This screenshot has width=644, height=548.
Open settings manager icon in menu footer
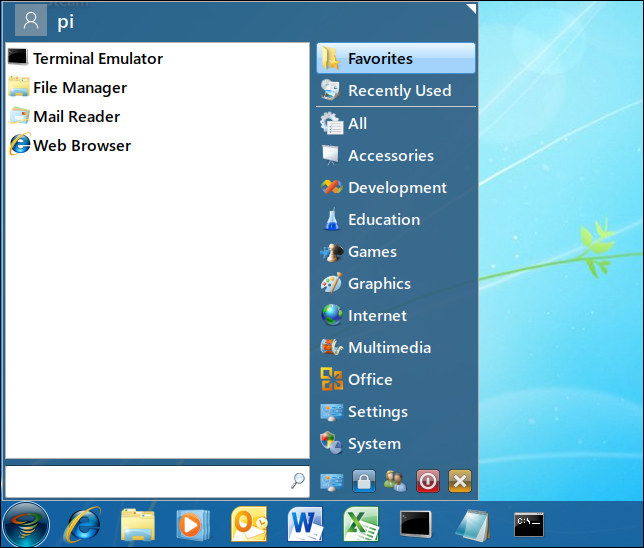pyautogui.click(x=331, y=481)
